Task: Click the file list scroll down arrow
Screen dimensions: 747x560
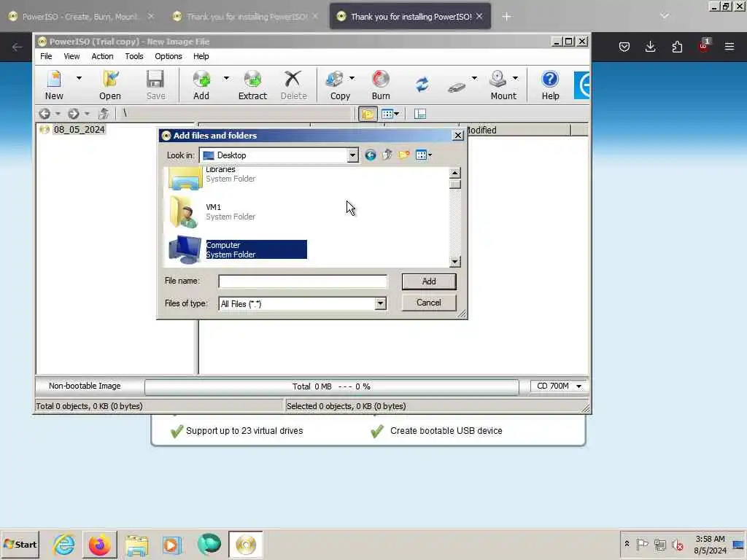Action: 455,262
